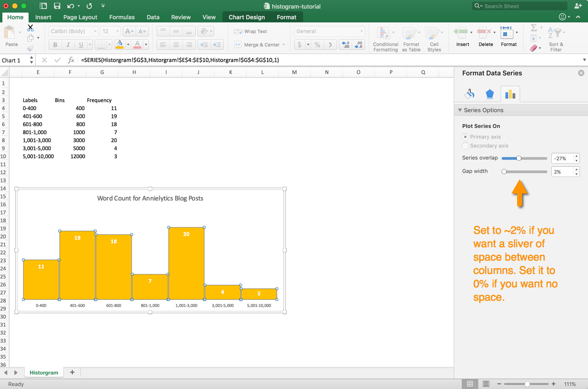Viewport: 588px width, 389px height.
Task: Click the Clear eraser icon
Action: [534, 48]
